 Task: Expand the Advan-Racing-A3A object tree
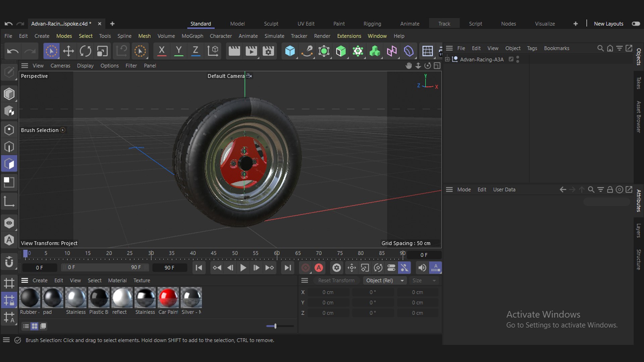click(x=447, y=59)
